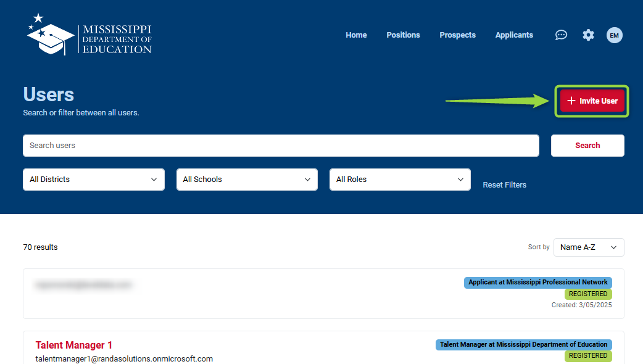Go to the Home page
This screenshot has height=364, width=643.
pos(356,35)
